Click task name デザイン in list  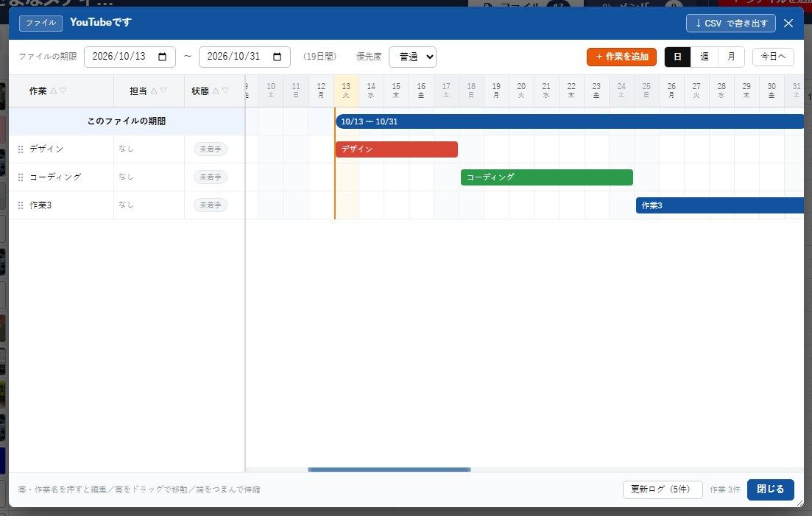tap(46, 149)
